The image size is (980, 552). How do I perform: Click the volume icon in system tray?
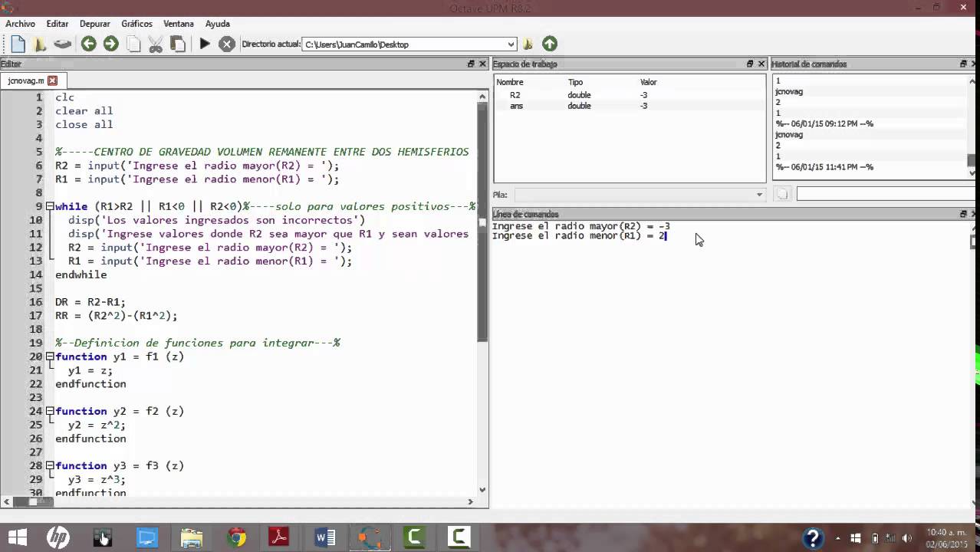pyautogui.click(x=908, y=538)
